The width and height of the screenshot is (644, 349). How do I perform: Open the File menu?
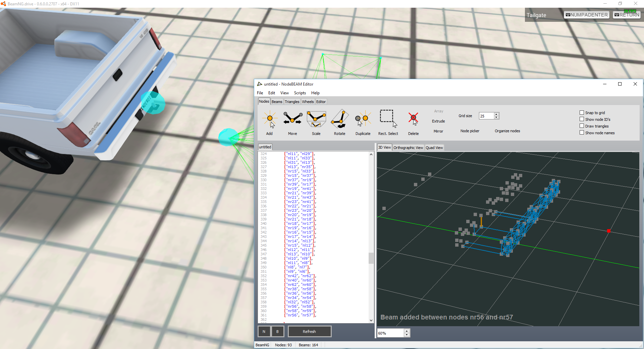(260, 93)
